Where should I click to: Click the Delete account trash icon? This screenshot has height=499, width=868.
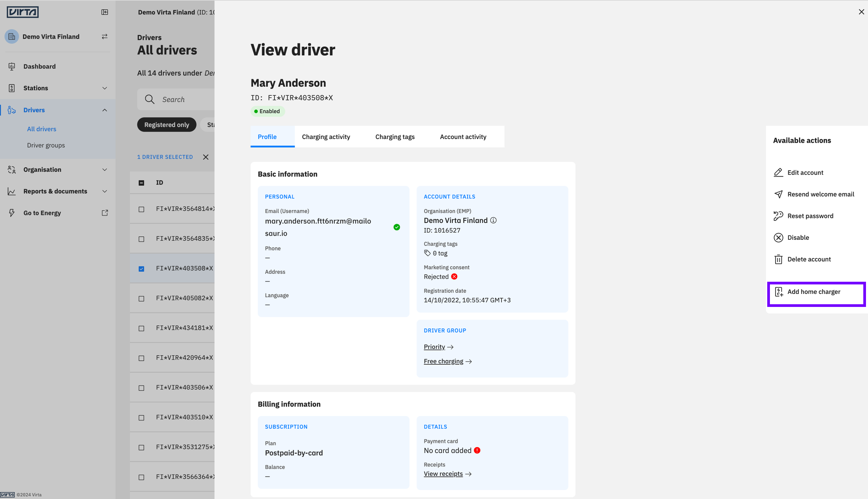(x=778, y=259)
